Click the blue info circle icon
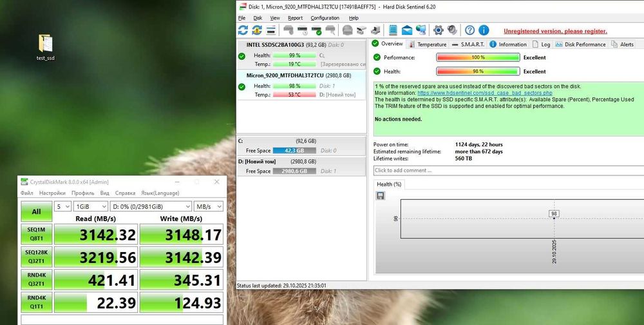The width and height of the screenshot is (644, 325). (484, 30)
